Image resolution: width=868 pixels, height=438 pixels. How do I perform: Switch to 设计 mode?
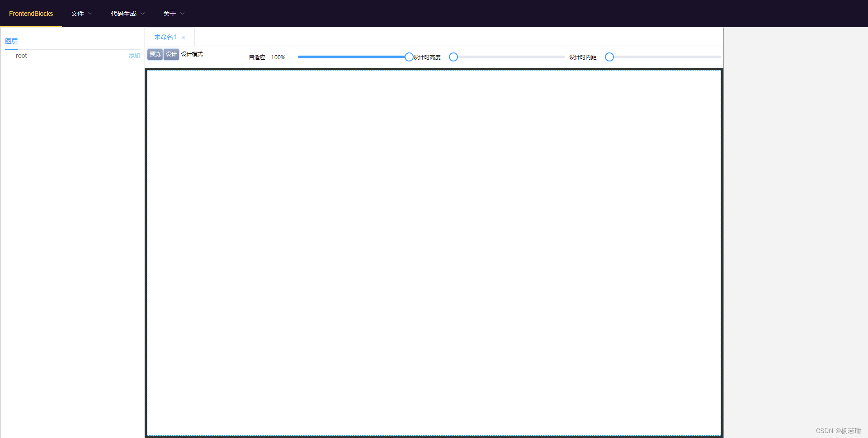pos(171,54)
